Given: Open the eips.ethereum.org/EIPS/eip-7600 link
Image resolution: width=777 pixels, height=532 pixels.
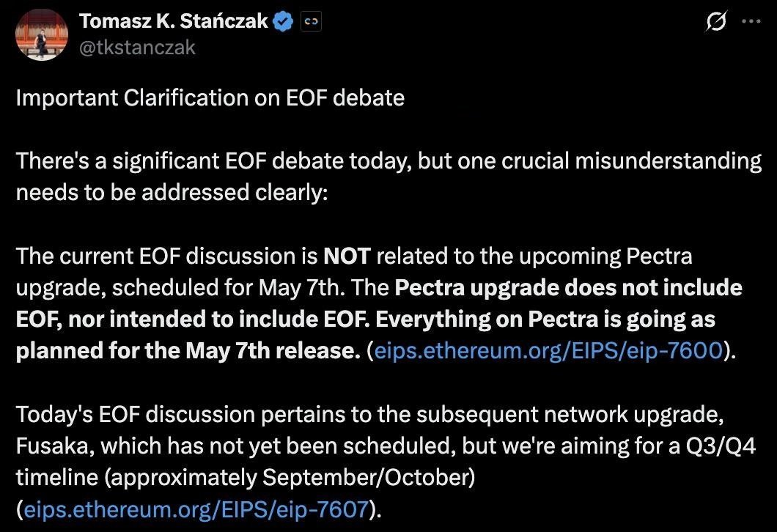Looking at the screenshot, I should (549, 351).
